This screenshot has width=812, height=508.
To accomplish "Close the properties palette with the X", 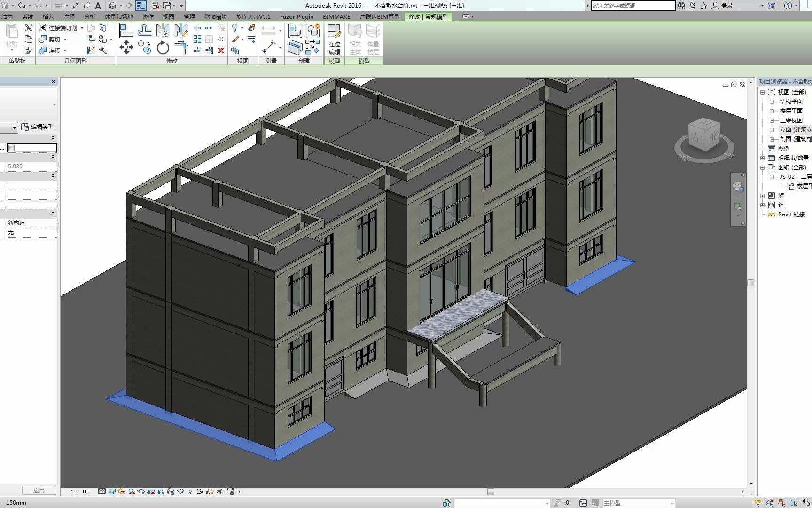I will [x=54, y=82].
